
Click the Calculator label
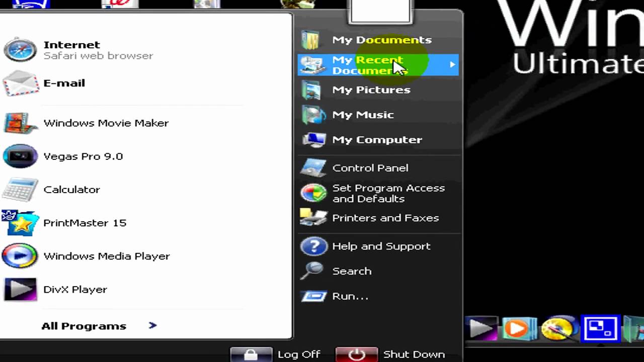(71, 190)
